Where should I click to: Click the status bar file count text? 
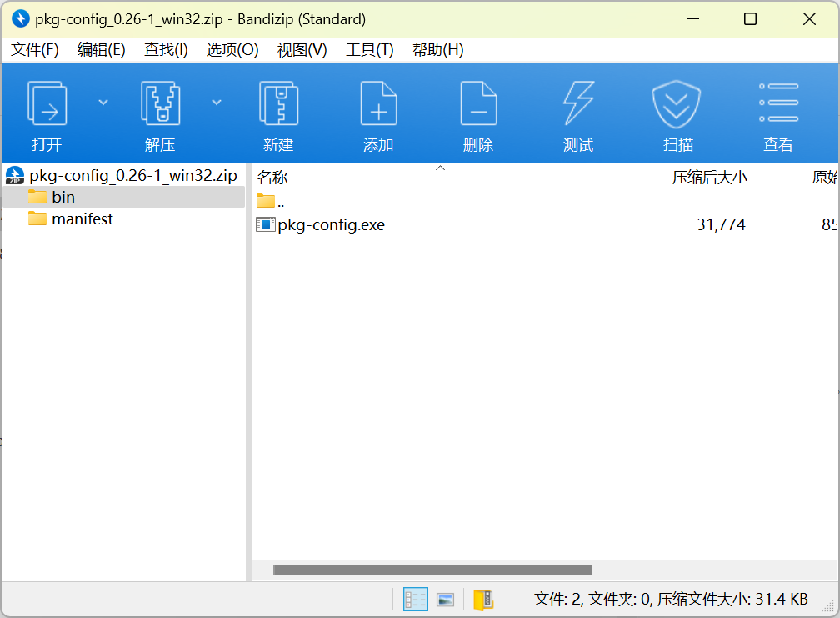point(672,600)
